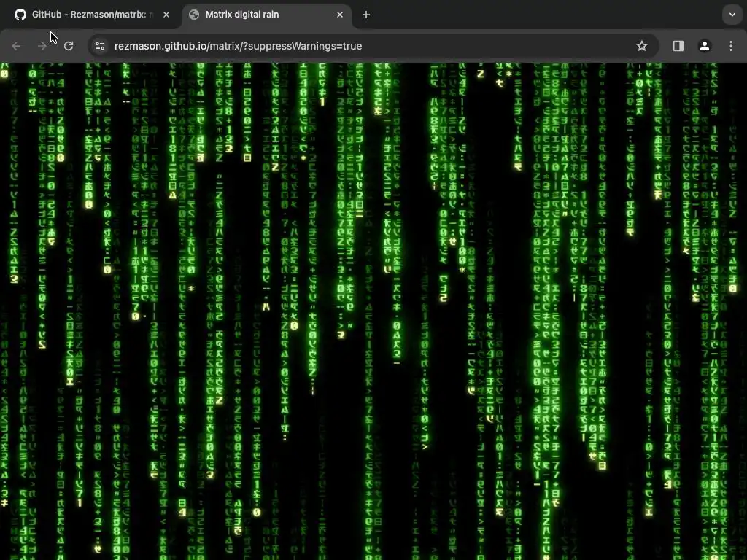
Task: View site information icon
Action: pyautogui.click(x=100, y=46)
